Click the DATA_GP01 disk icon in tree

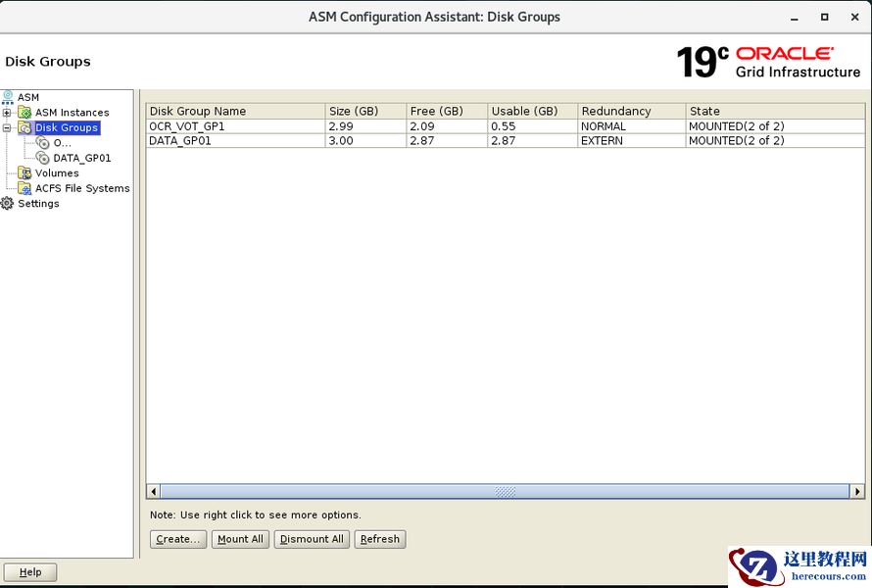[43, 158]
